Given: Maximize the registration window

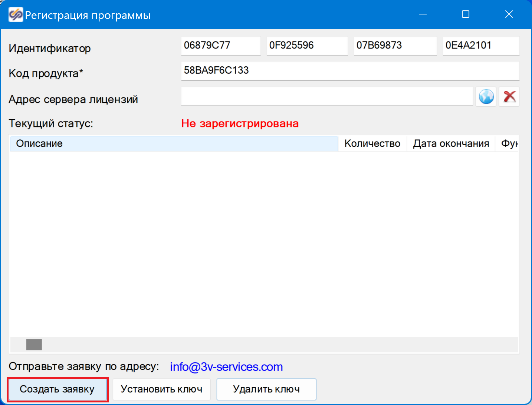Looking at the screenshot, I should click(466, 14).
